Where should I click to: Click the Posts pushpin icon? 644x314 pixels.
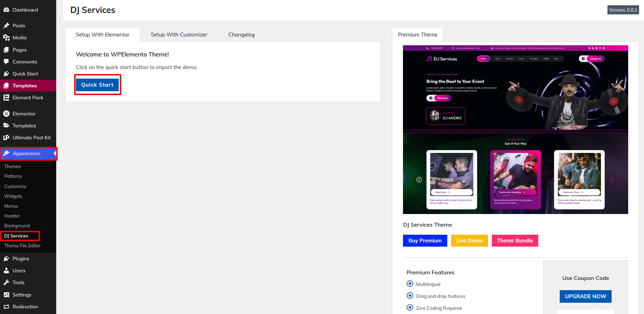[6, 26]
